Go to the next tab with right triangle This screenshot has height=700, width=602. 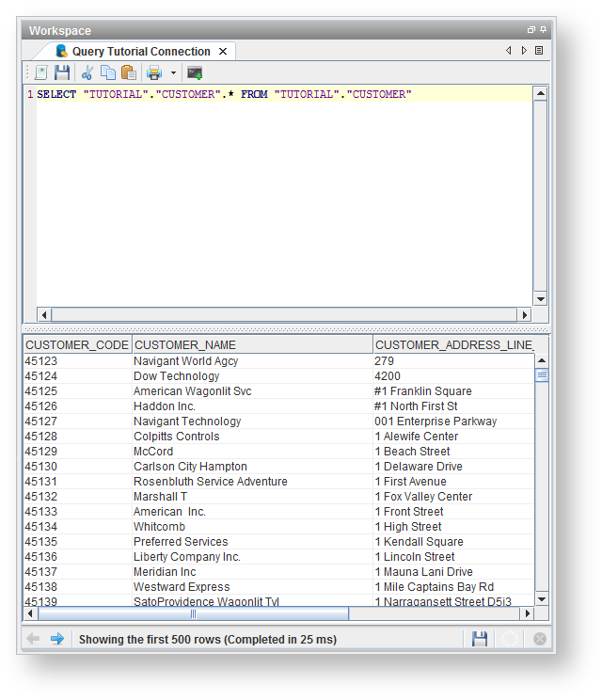coord(524,51)
